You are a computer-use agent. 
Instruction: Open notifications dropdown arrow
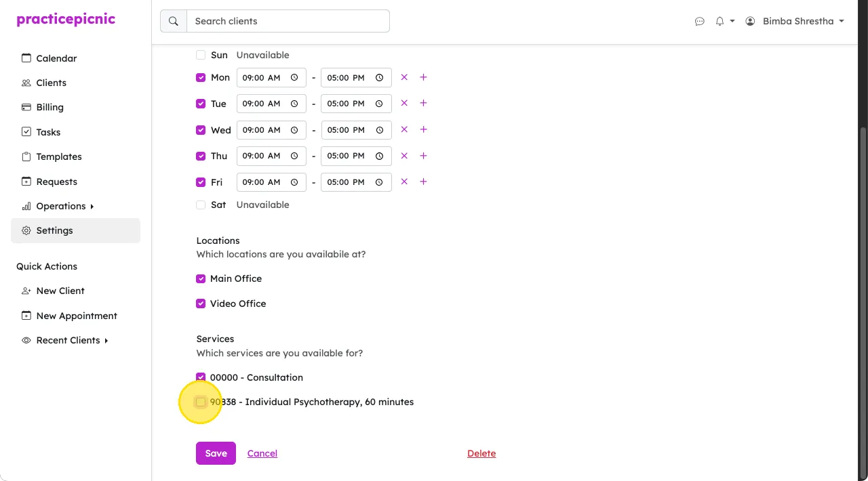click(732, 22)
